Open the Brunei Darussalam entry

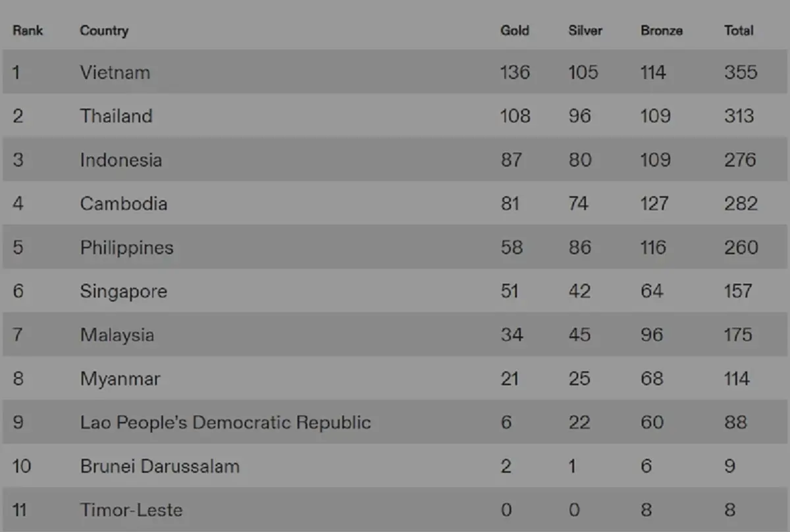(160, 466)
